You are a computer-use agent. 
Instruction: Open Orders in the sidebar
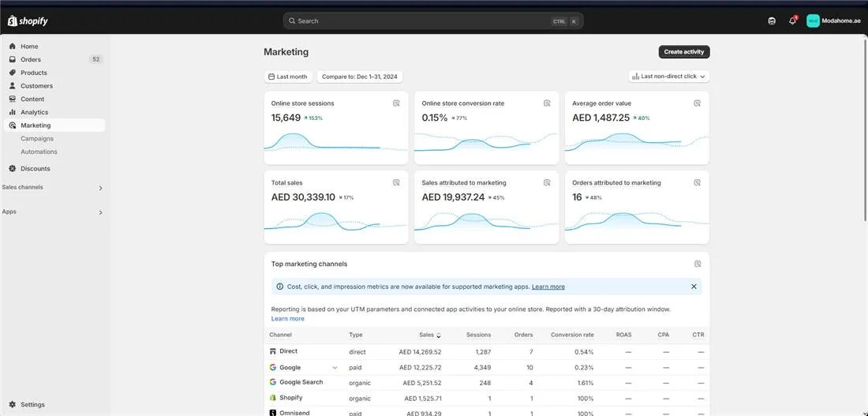click(x=54, y=60)
